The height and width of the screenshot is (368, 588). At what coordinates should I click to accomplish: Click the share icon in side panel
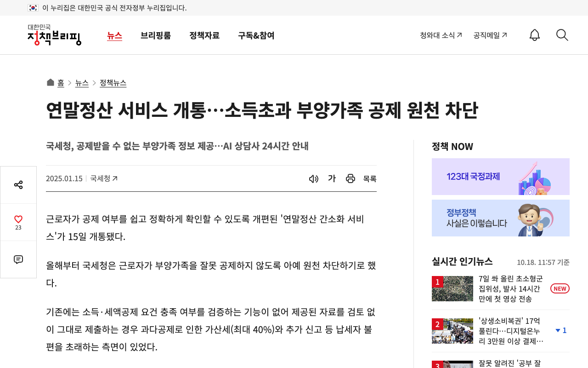point(18,185)
